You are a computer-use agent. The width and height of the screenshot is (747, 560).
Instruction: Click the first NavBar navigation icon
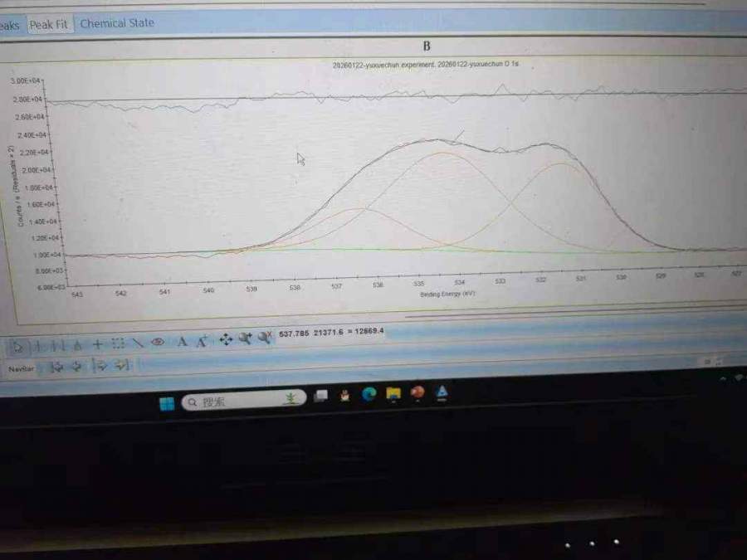pos(57,367)
